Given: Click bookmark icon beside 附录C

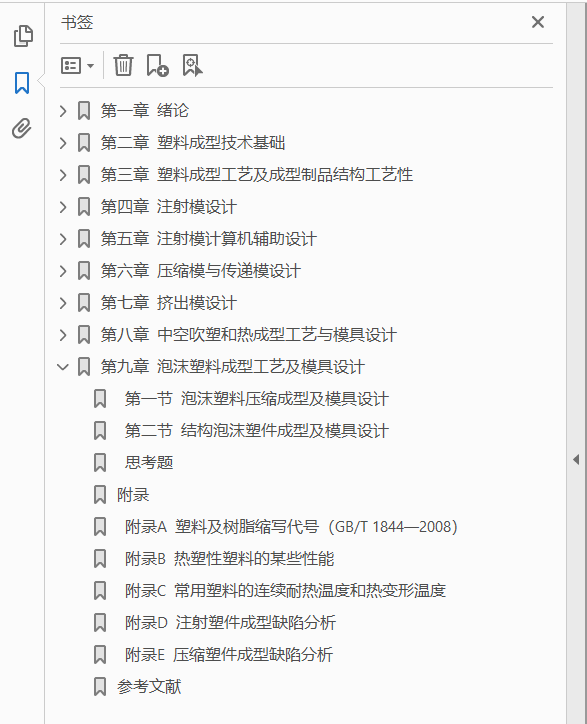Looking at the screenshot, I should [100, 591].
